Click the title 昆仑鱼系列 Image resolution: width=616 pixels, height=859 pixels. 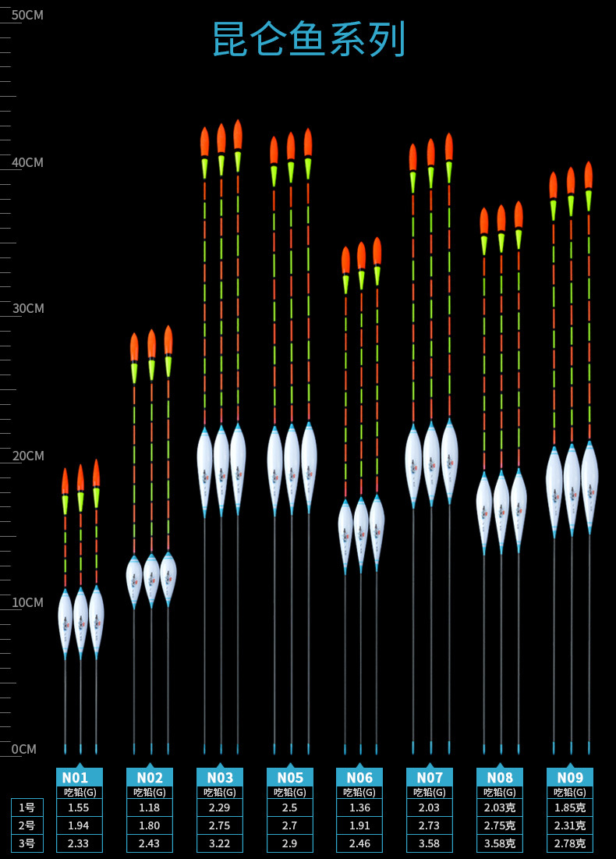tap(308, 40)
